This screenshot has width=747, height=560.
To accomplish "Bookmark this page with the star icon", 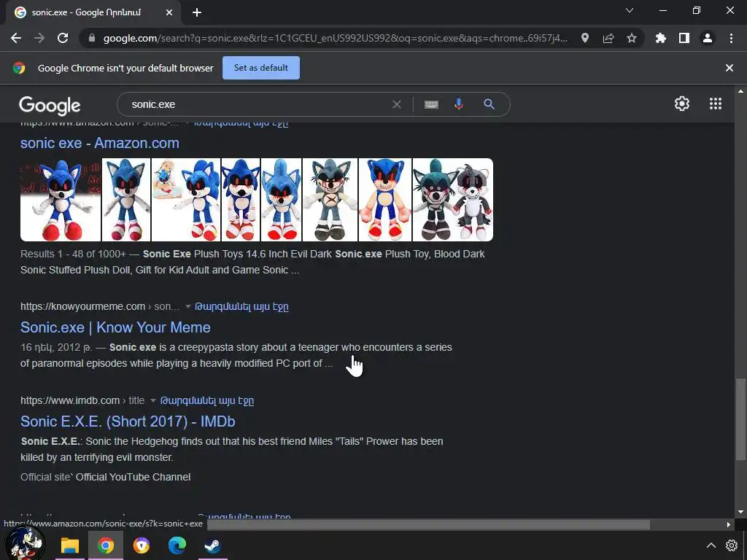I will point(632,38).
